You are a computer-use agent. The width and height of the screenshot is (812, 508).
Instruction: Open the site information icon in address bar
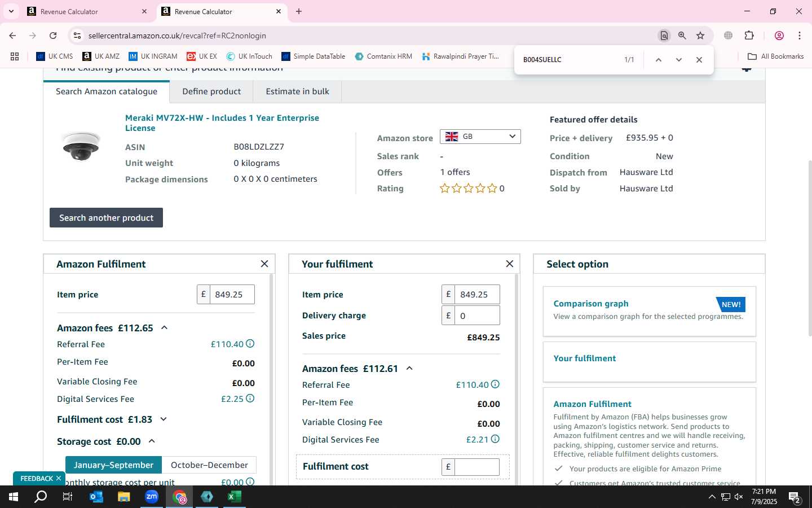(x=77, y=36)
